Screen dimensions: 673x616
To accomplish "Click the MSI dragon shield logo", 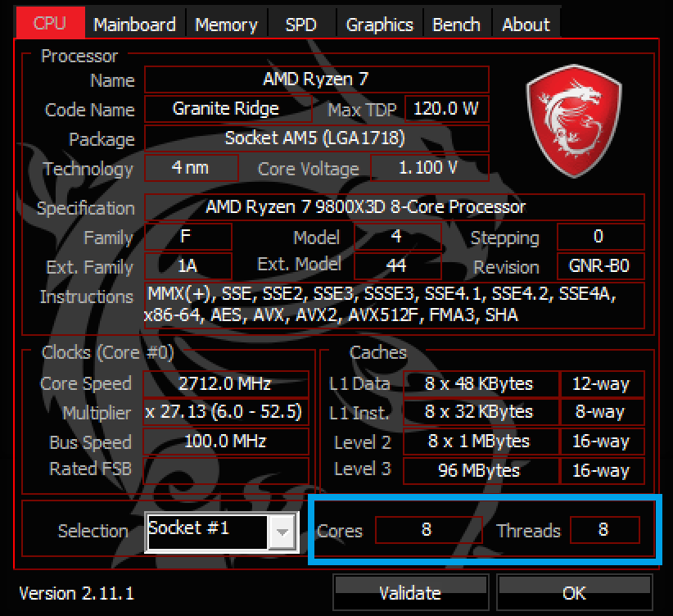I will (574, 120).
